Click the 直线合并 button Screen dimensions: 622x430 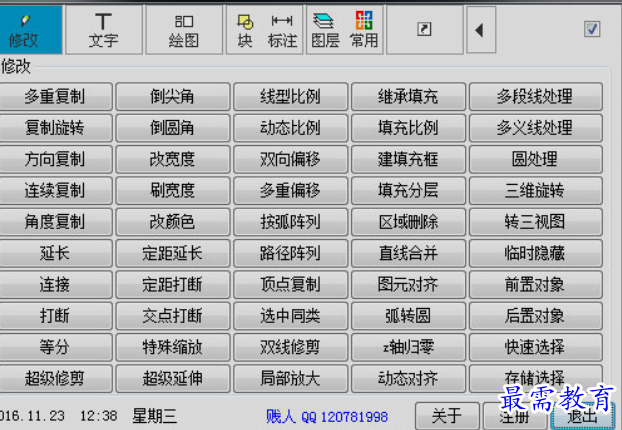(408, 253)
